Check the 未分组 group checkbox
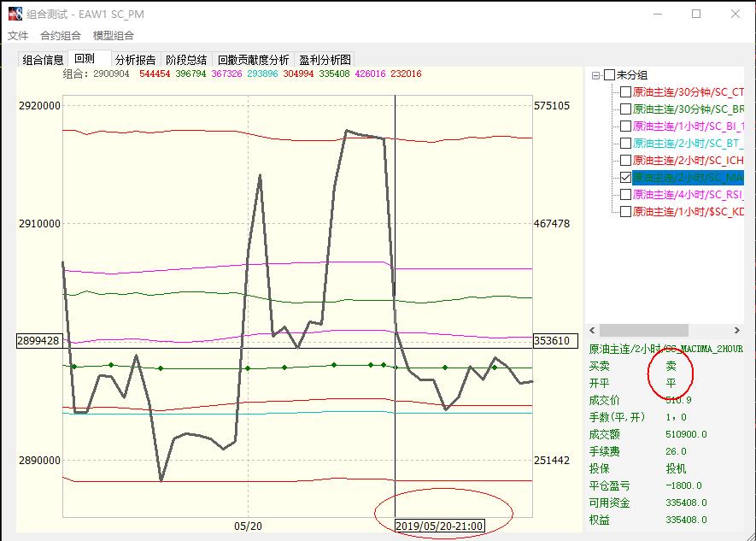756x541 pixels. click(x=609, y=75)
